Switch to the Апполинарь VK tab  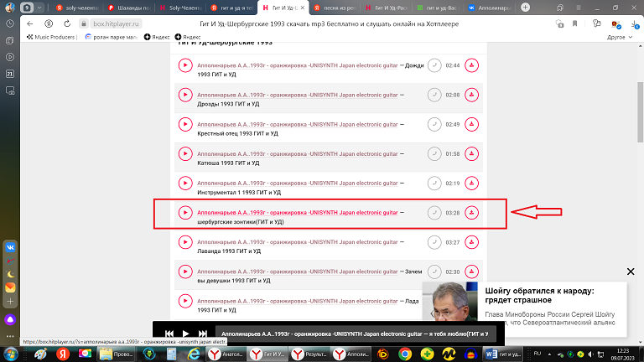click(490, 8)
